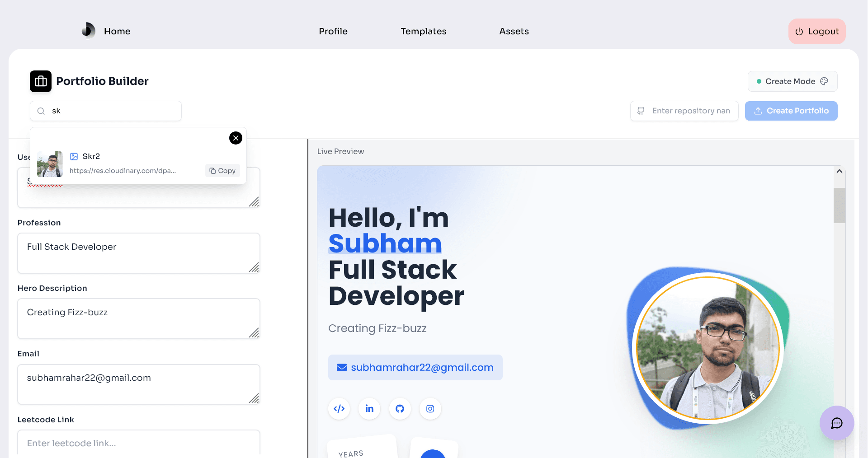Screen dimensions: 868x458
Task: Click the repository name input field
Action: coord(684,111)
